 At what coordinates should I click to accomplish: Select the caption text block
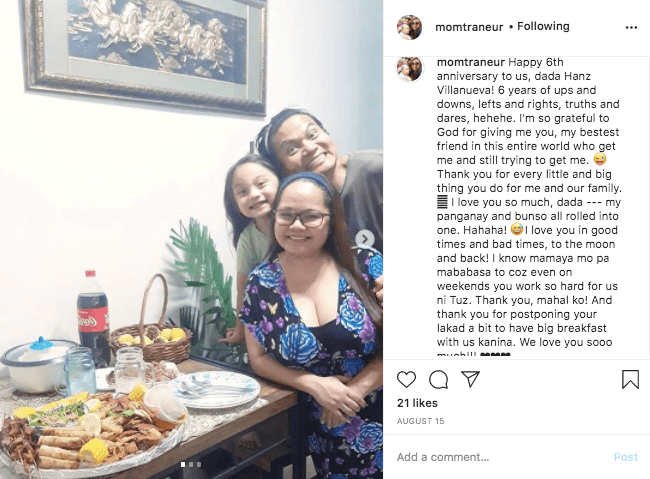pyautogui.click(x=529, y=207)
